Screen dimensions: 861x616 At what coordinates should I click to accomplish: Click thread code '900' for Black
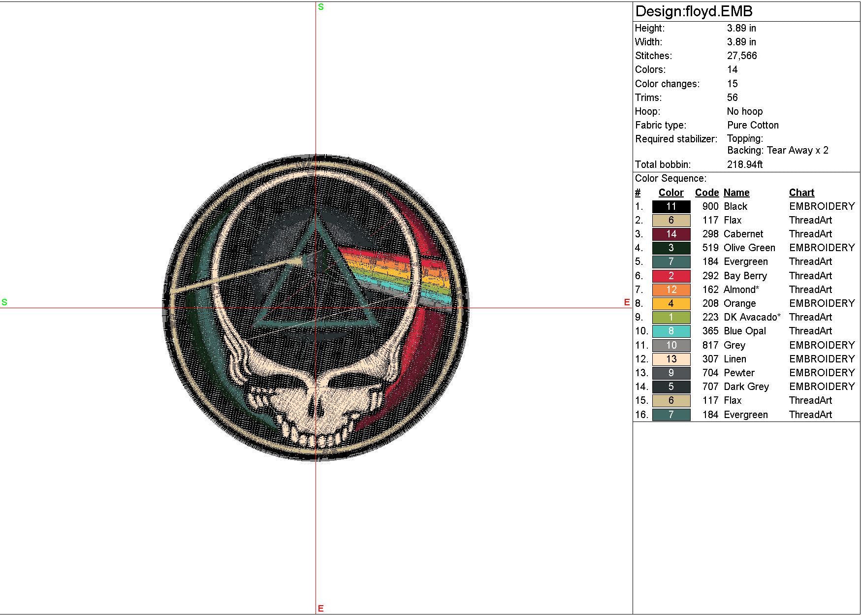(x=710, y=206)
